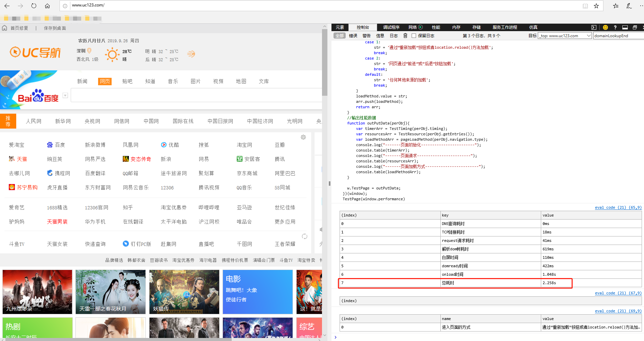Clear console log with trash icon
The width and height of the screenshot is (644, 341).
click(x=405, y=36)
